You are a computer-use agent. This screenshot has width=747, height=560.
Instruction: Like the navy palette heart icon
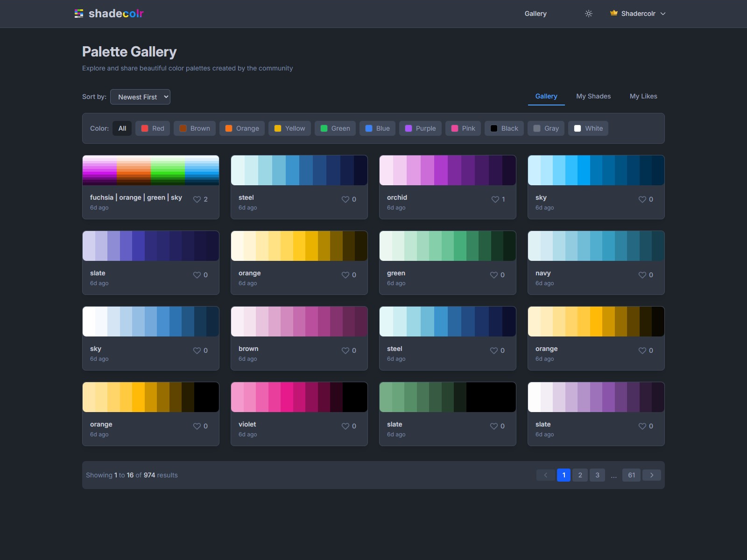tap(642, 275)
